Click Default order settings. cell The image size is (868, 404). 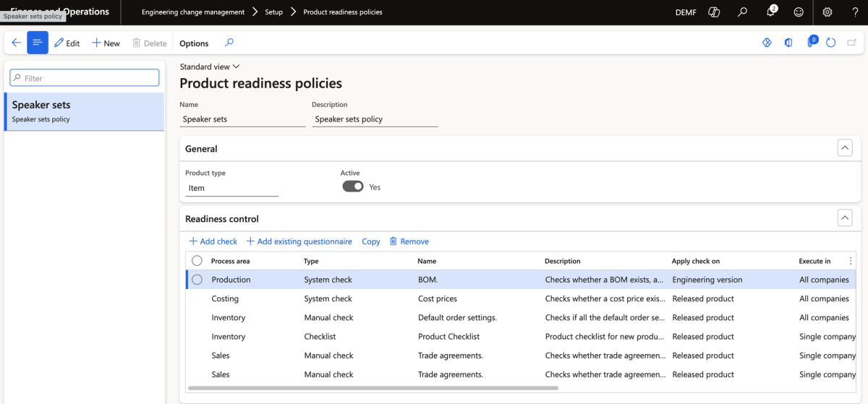coord(457,317)
